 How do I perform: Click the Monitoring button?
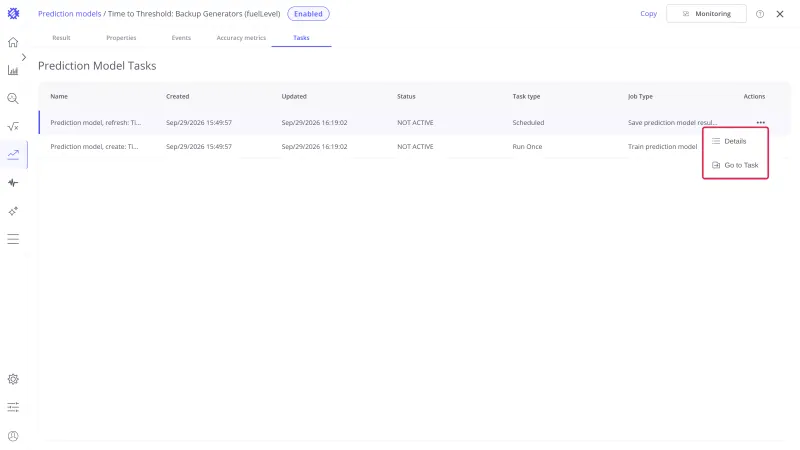(706, 14)
